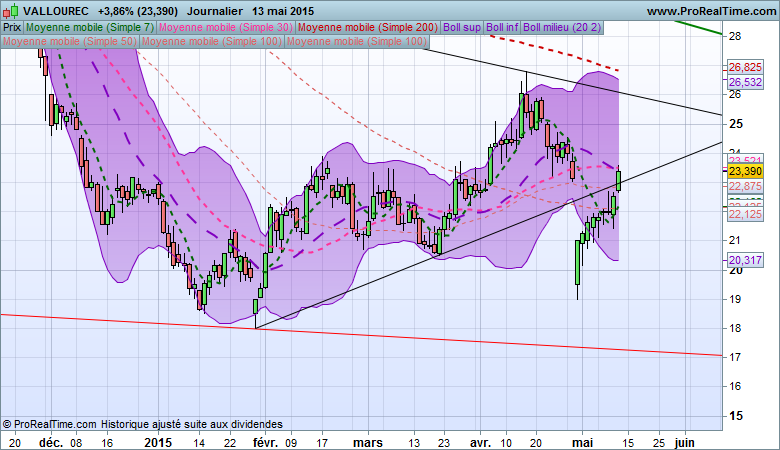Click 'Historique ajusté suite aux dividendes' note
The height and width of the screenshot is (450, 780).
point(192,425)
